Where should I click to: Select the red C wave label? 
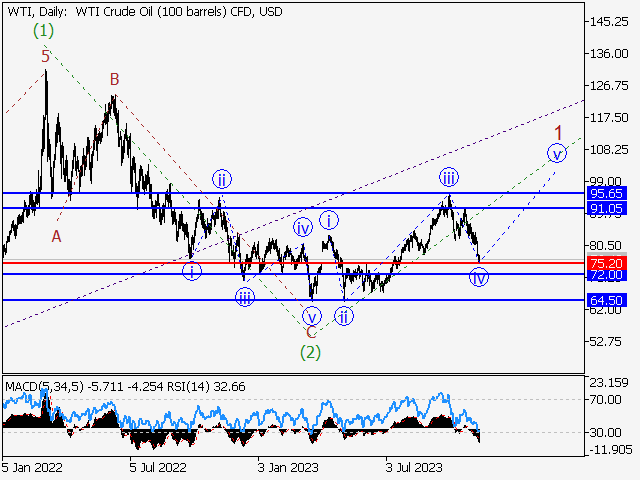coord(311,332)
